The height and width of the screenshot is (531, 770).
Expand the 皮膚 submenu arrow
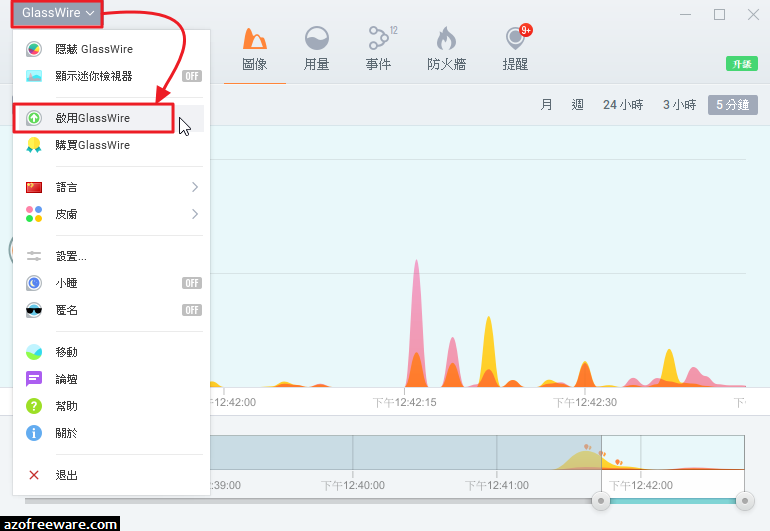pyautogui.click(x=195, y=214)
